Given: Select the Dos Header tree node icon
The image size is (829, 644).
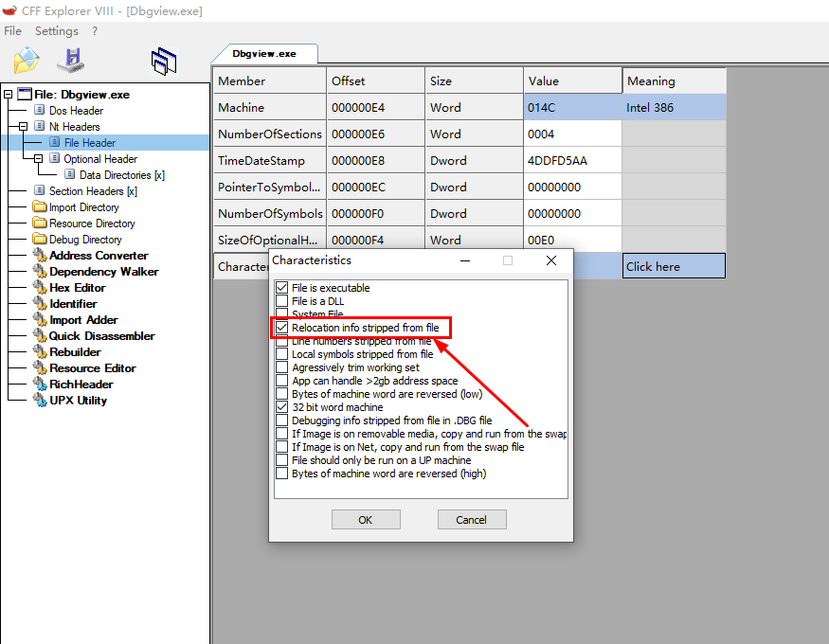Looking at the screenshot, I should [x=39, y=110].
